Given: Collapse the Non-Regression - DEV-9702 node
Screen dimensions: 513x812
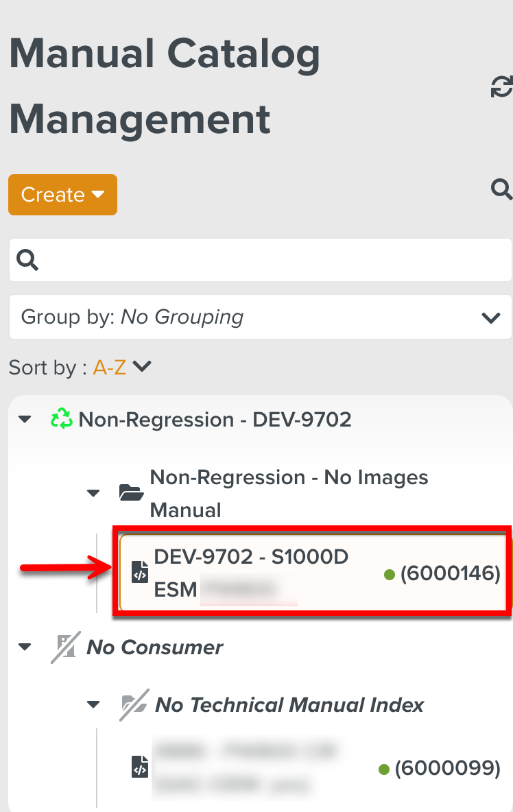Looking at the screenshot, I should click(x=25, y=419).
